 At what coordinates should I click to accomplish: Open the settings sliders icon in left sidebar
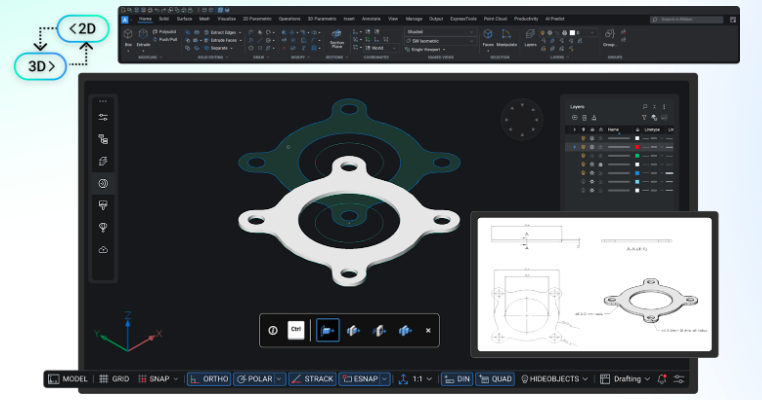click(x=103, y=117)
